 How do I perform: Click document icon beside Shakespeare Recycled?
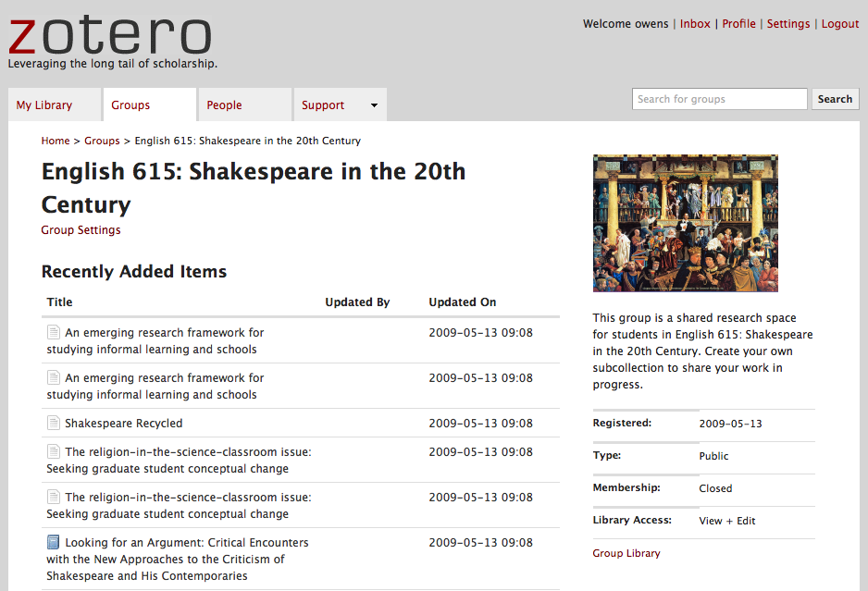pos(54,424)
